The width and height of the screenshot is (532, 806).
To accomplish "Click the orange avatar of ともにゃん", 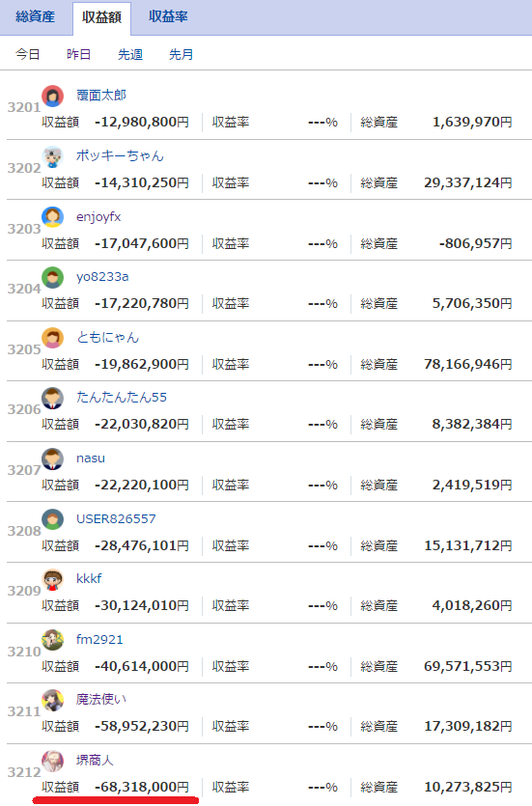I will [x=52, y=338].
